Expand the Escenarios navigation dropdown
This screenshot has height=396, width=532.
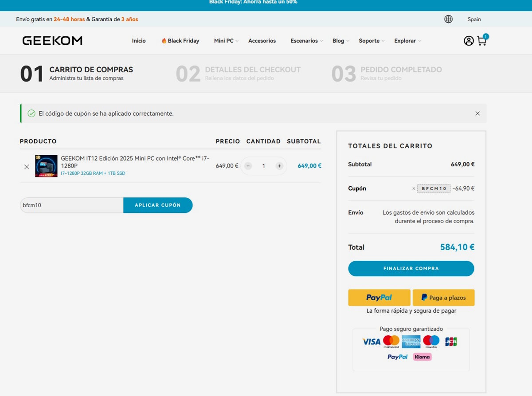coord(306,41)
